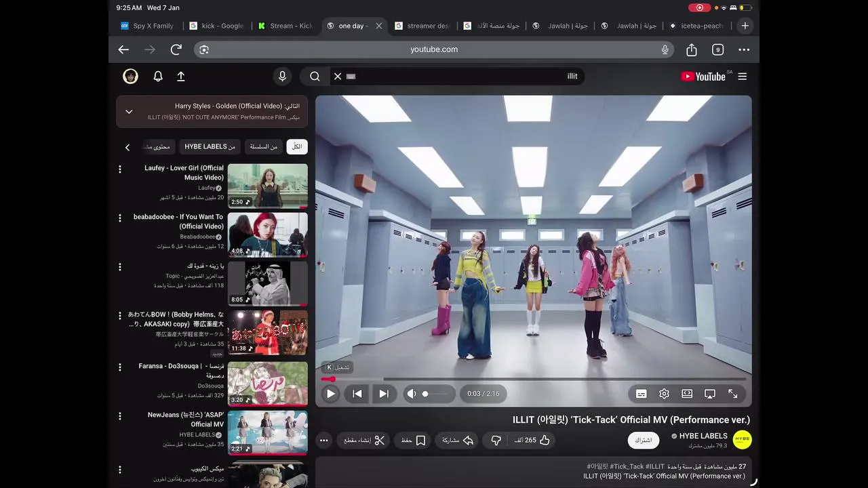The height and width of the screenshot is (488, 868).
Task: Select the الكل filter chip
Action: point(297,147)
